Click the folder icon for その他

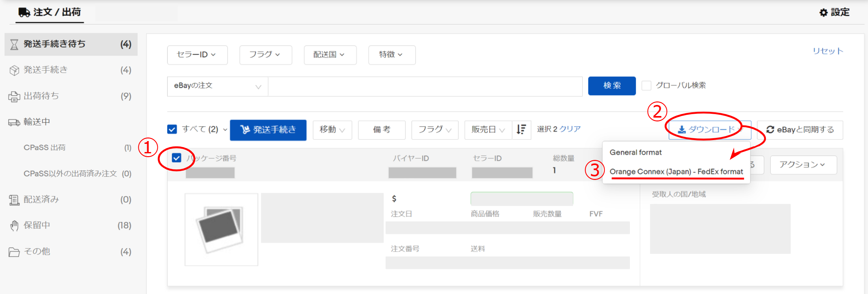pyautogui.click(x=14, y=252)
